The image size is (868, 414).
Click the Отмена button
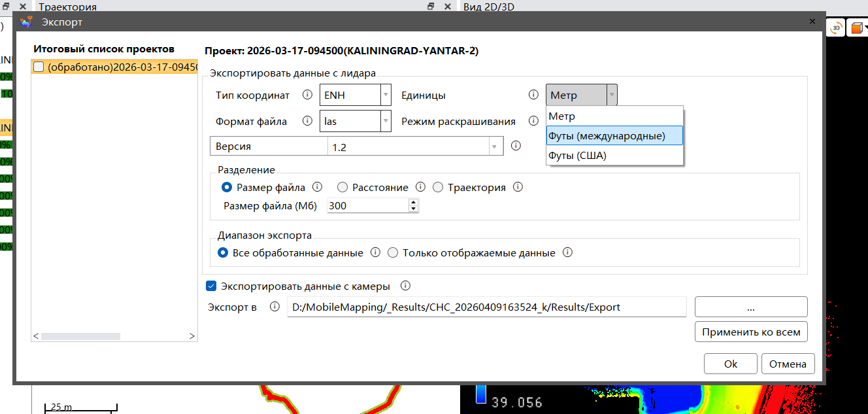788,364
